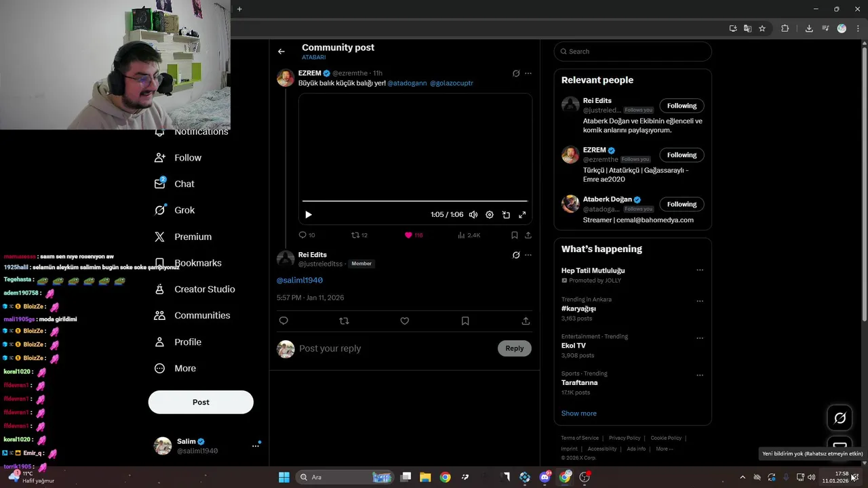This screenshot has height=488, width=868.
Task: Open options for Taraftarına trend
Action: click(700, 375)
